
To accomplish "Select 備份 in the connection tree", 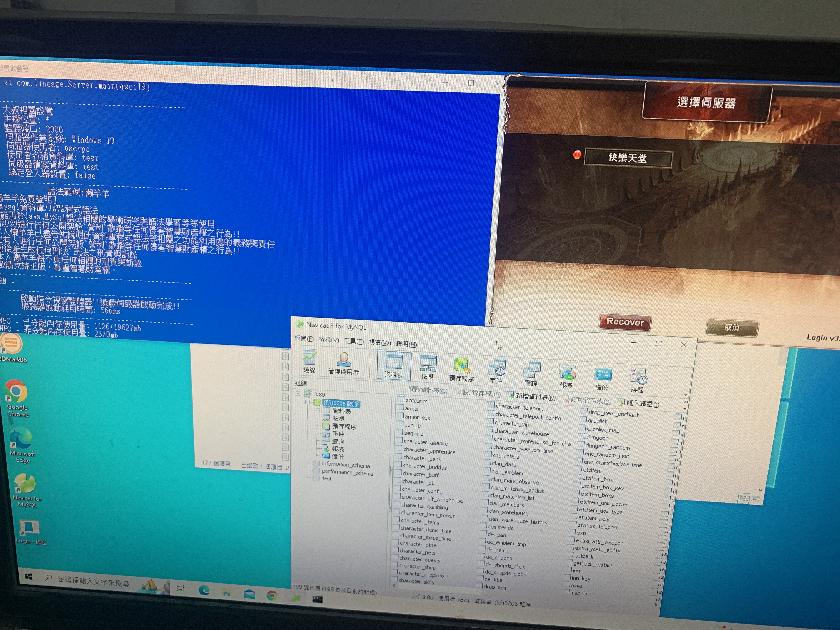I will click(337, 456).
